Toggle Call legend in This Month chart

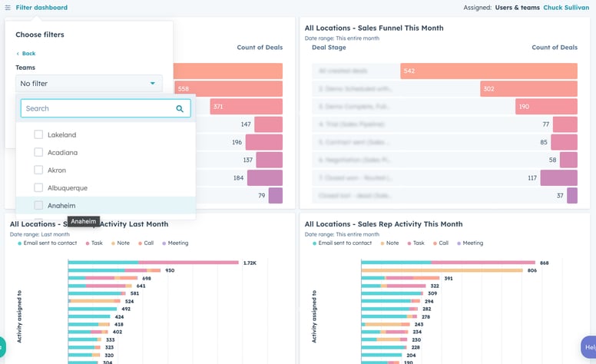441,243
